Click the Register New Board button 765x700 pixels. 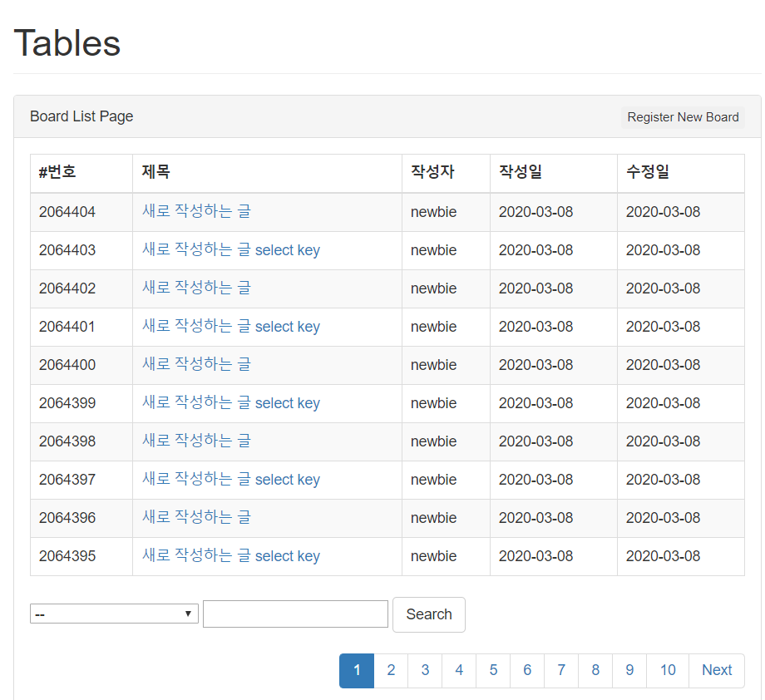pyautogui.click(x=683, y=117)
